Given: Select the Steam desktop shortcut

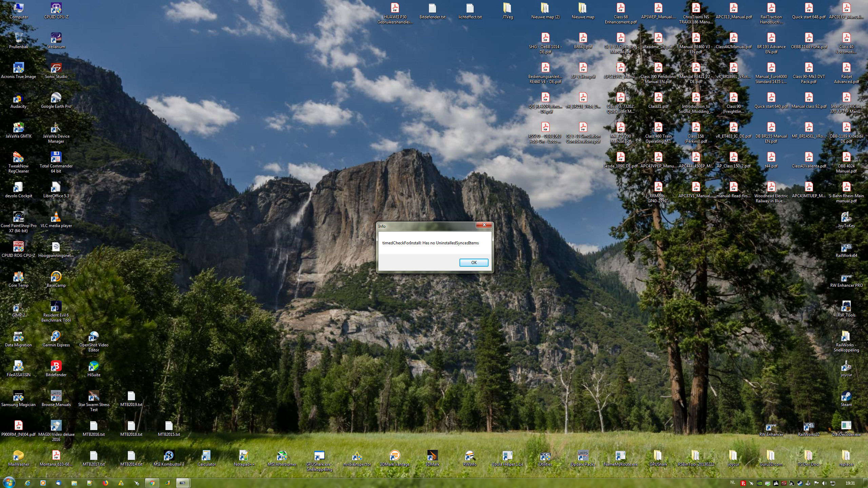Looking at the screenshot, I should [846, 396].
